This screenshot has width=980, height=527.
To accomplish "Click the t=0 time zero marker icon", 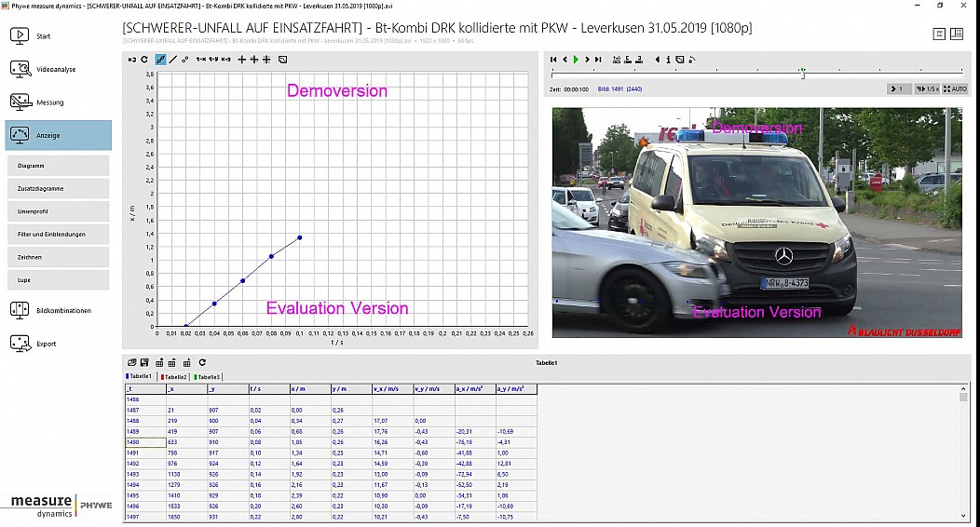I will tap(617, 60).
